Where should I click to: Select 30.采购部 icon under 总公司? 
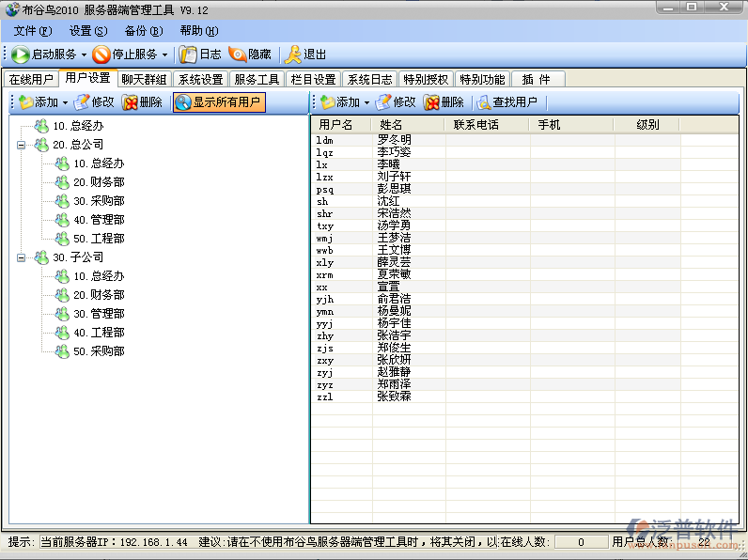pos(62,201)
